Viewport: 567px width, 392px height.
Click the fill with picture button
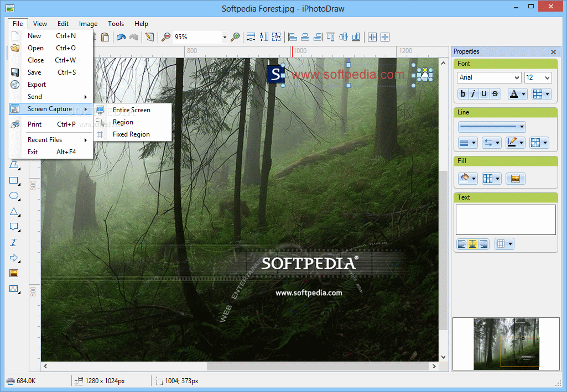(516, 179)
